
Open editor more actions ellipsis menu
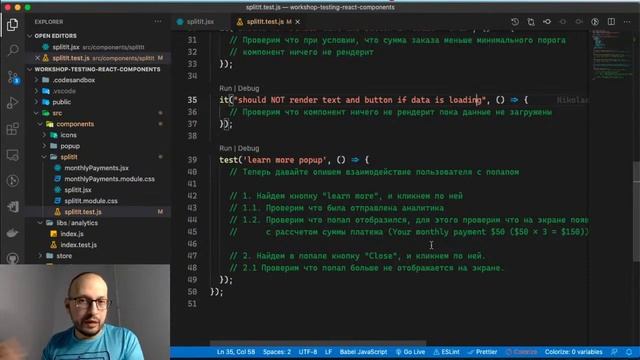(627, 22)
